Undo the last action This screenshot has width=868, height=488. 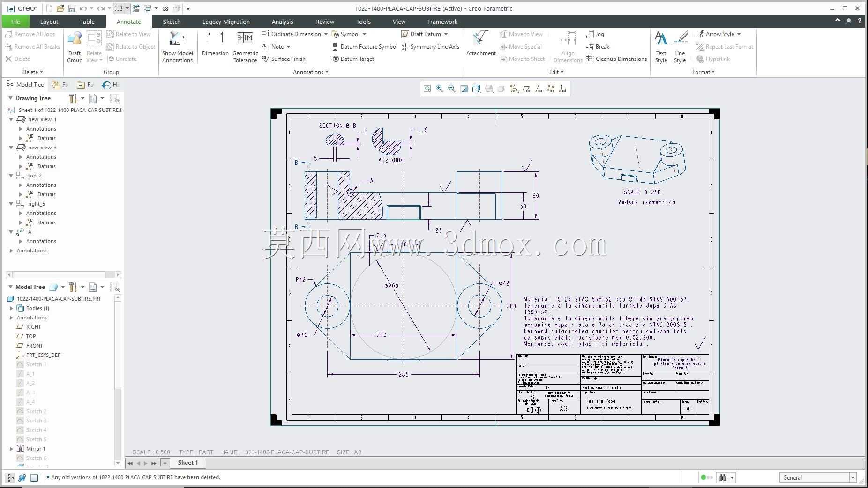pyautogui.click(x=83, y=8)
